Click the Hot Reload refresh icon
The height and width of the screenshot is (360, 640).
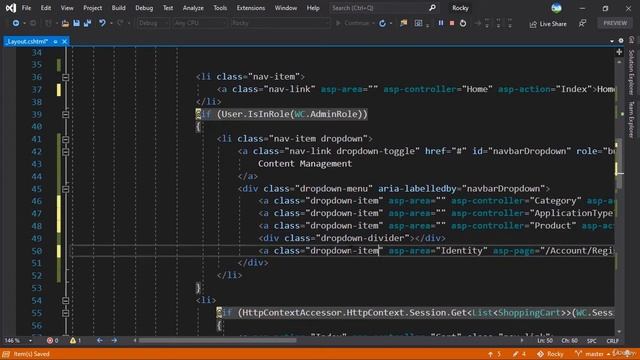pyautogui.click(x=382, y=23)
